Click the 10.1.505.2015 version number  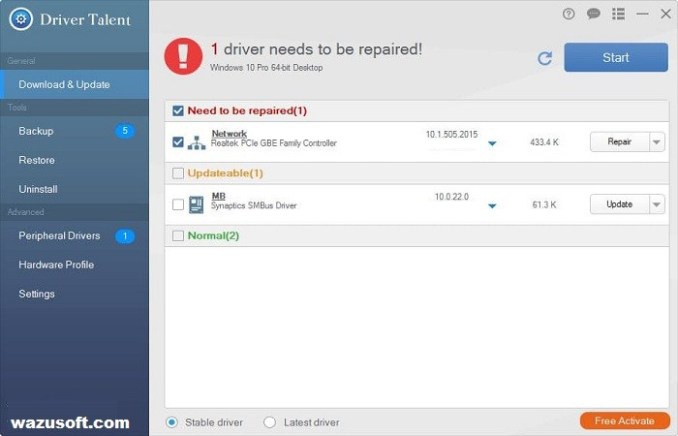(x=452, y=135)
